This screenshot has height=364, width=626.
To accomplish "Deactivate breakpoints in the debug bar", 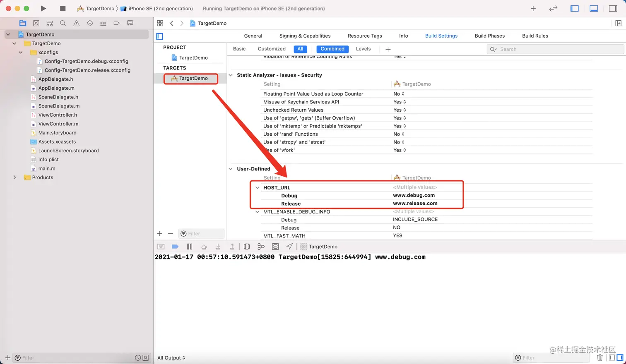I will (175, 247).
